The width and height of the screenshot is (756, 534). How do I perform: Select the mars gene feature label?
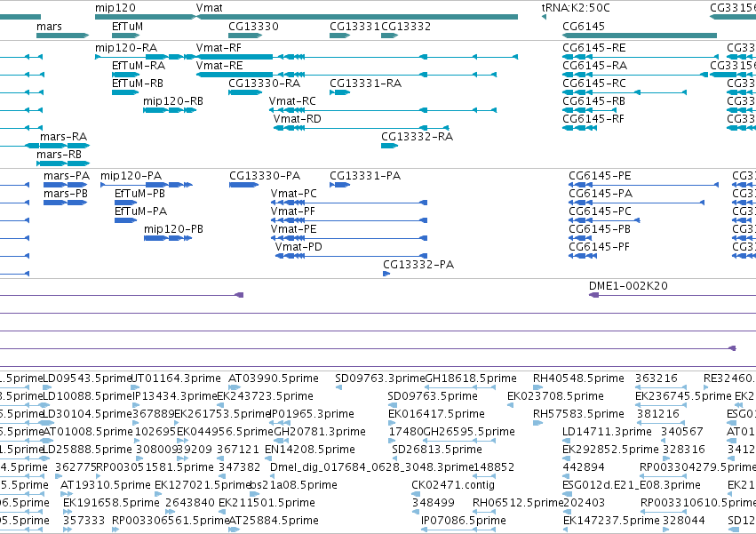pyautogui.click(x=49, y=26)
